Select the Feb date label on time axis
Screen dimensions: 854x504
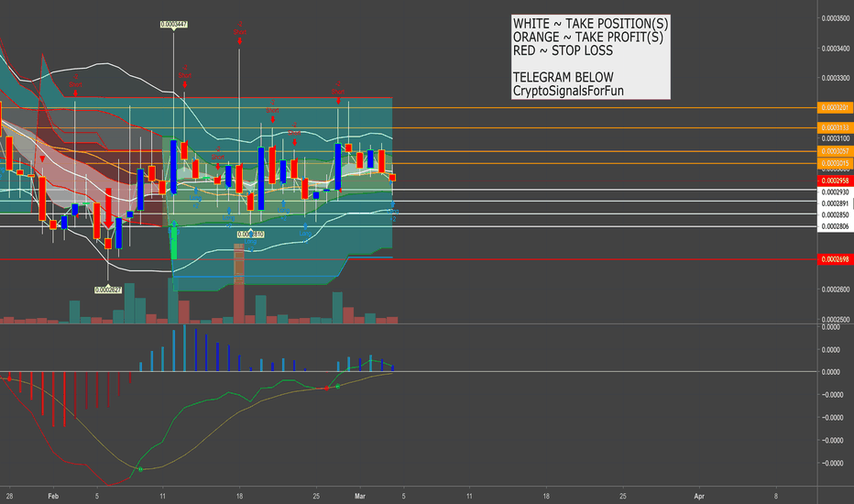tap(53, 497)
